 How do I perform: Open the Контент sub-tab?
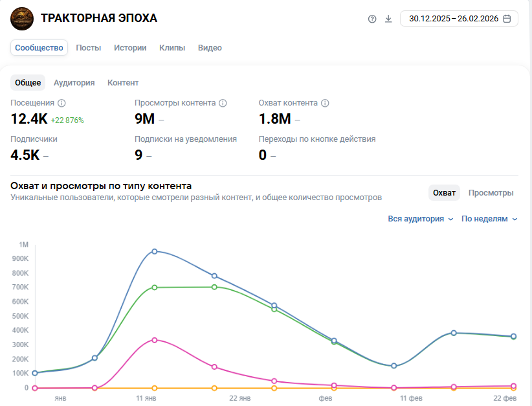tap(123, 83)
